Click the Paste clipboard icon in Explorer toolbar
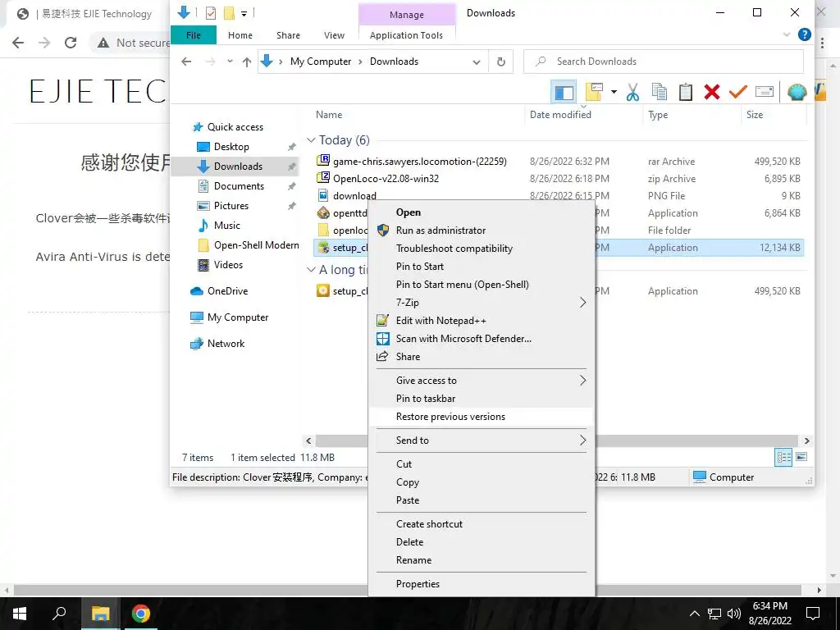 pyautogui.click(x=686, y=92)
